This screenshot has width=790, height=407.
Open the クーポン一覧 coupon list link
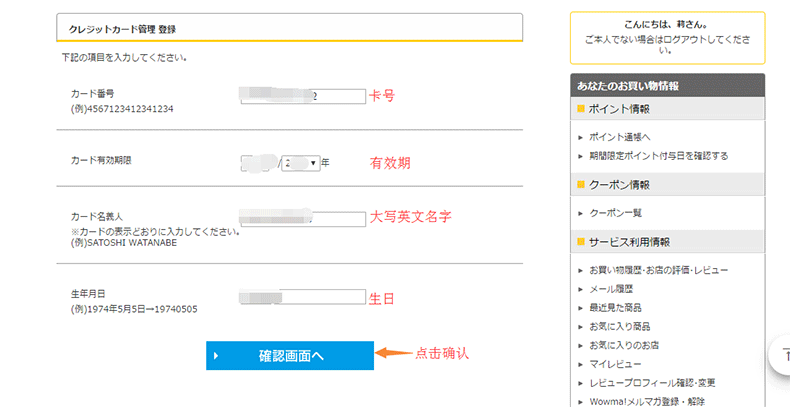pyautogui.click(x=615, y=213)
